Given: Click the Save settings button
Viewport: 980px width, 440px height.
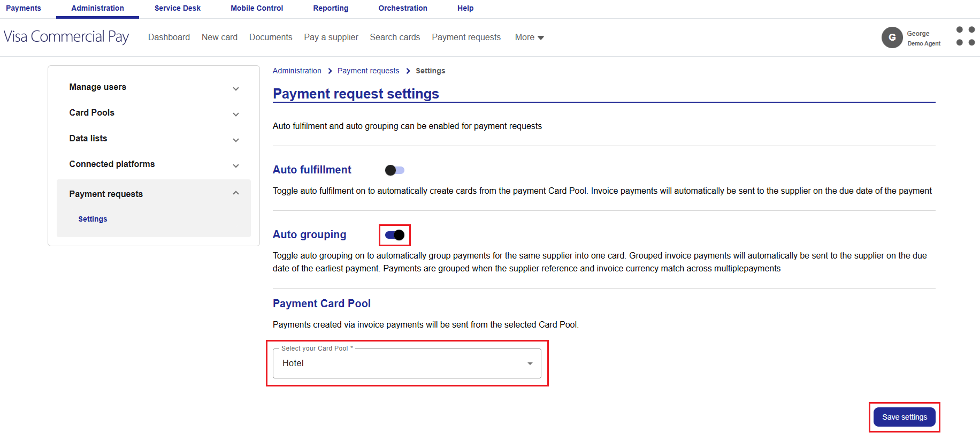Looking at the screenshot, I should (x=905, y=417).
